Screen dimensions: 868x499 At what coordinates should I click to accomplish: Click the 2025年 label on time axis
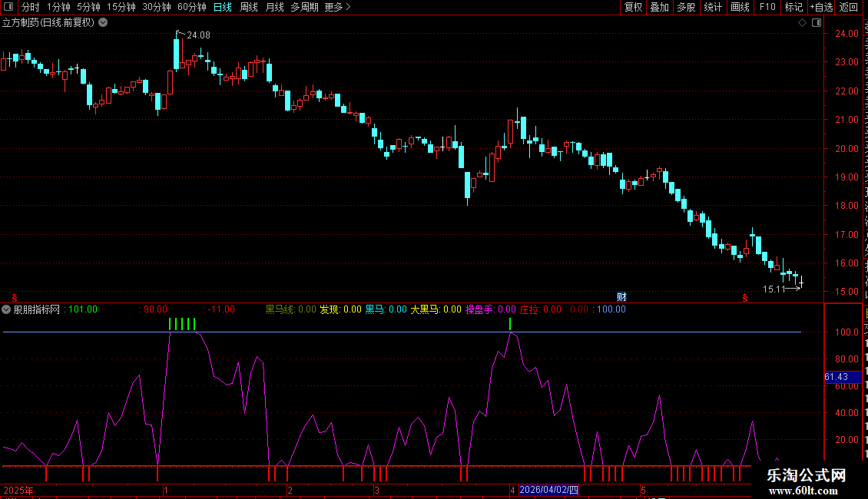(18, 490)
